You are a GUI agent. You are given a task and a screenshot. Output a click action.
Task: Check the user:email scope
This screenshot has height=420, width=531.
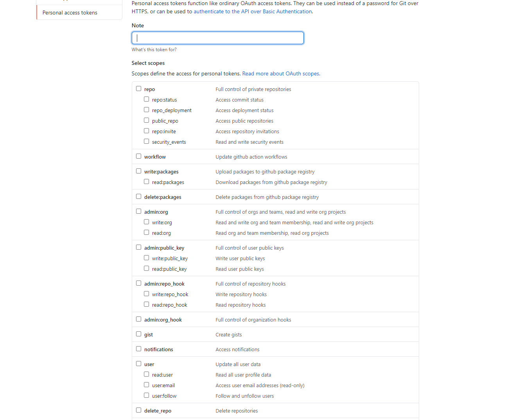146,384
